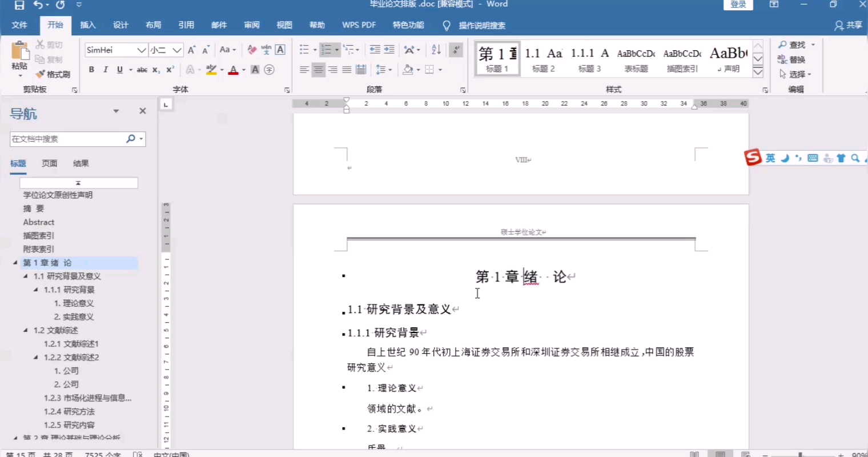Open bullet list style dropdown arrow
This screenshot has width=868, height=457.
315,50
